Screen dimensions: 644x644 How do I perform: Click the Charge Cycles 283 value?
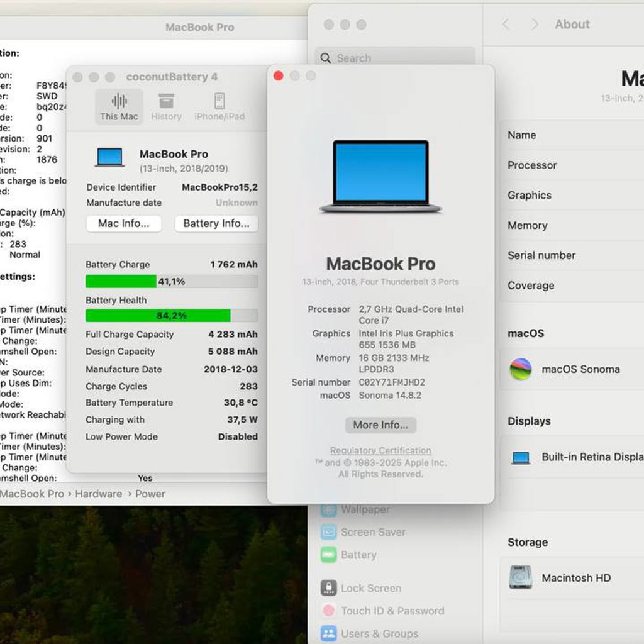point(249,387)
